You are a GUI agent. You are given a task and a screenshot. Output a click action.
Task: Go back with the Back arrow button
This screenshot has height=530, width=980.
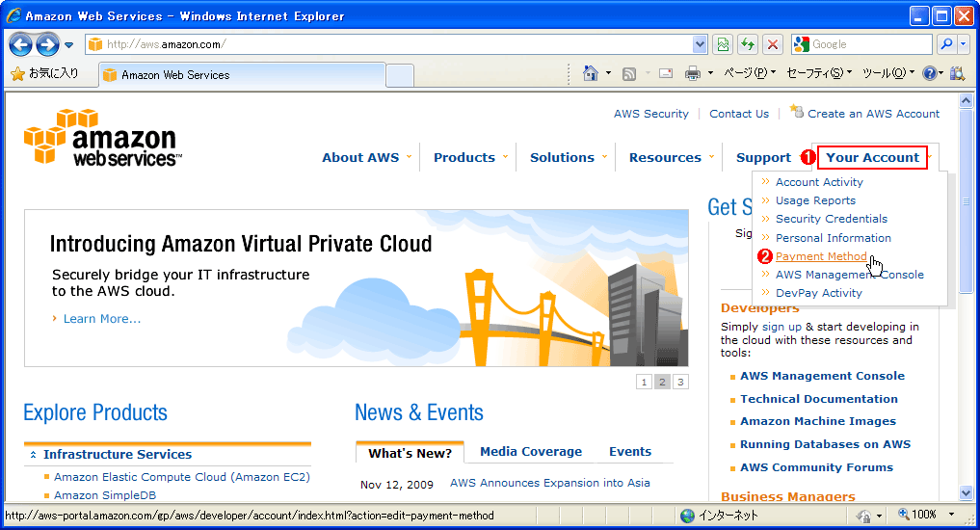click(20, 44)
